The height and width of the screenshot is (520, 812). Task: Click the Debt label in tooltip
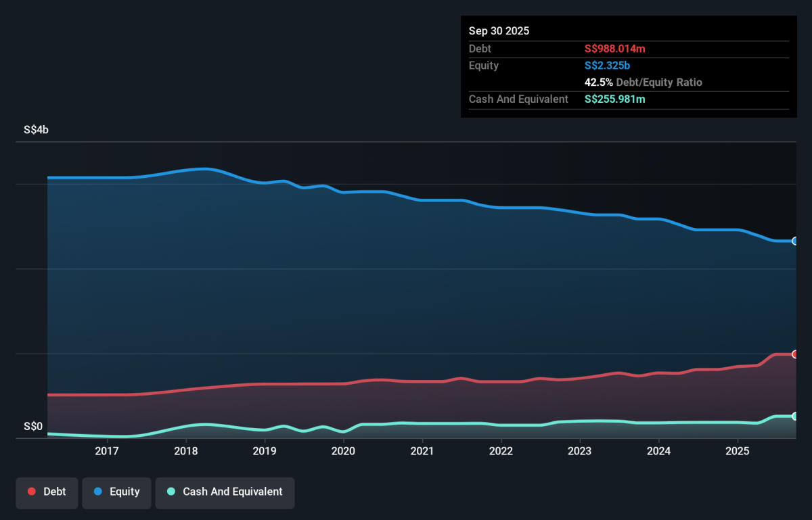pos(480,49)
